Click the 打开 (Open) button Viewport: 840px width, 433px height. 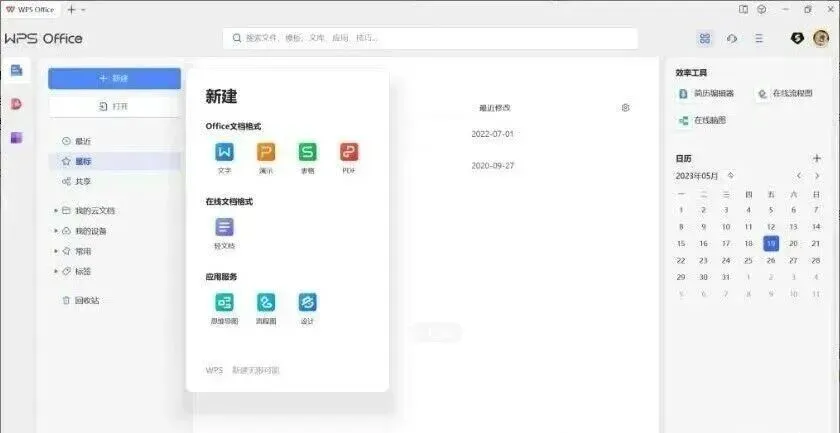[115, 106]
